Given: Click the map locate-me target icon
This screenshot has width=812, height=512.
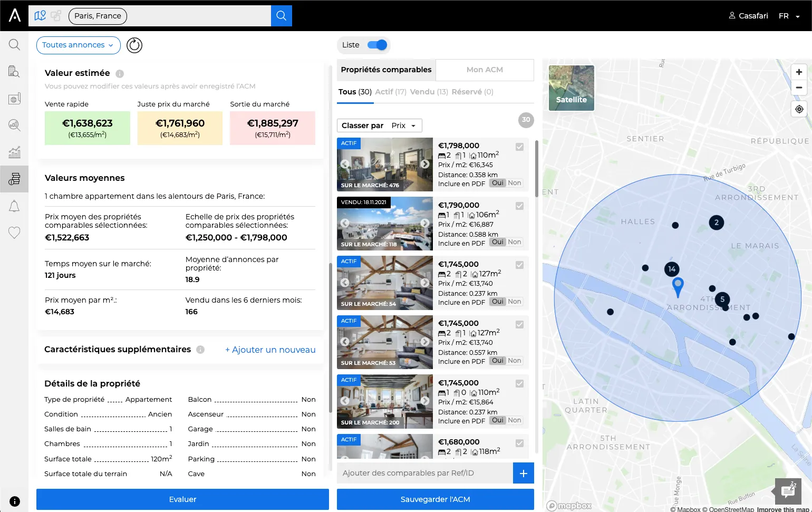Looking at the screenshot, I should pos(799,109).
